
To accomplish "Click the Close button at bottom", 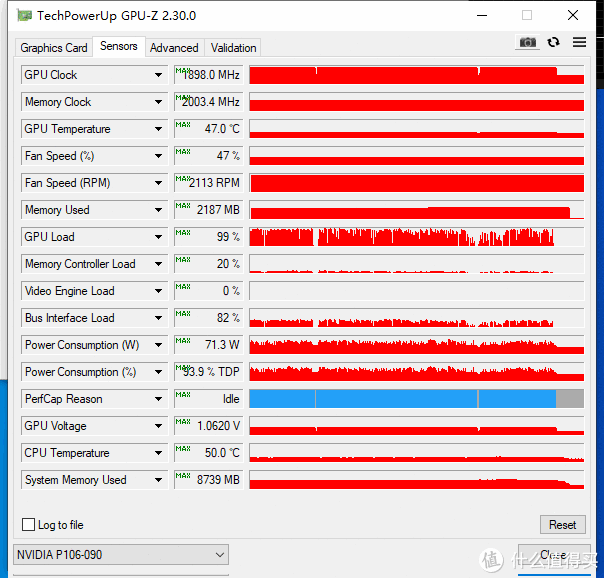I will pos(554,555).
